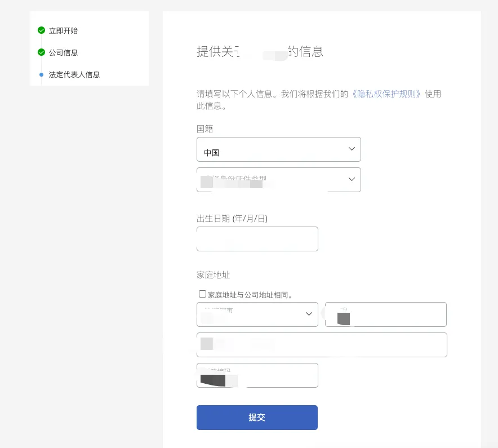Click the blue 提交 button
498x448 pixels.
click(x=257, y=418)
